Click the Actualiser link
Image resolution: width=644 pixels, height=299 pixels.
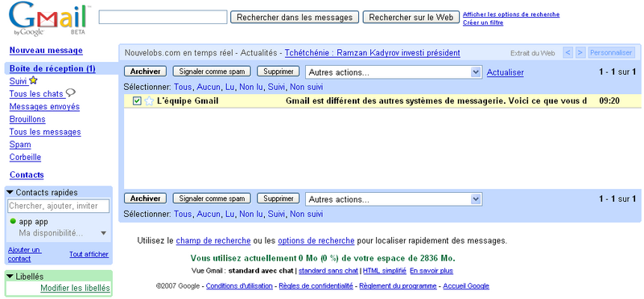tap(506, 72)
